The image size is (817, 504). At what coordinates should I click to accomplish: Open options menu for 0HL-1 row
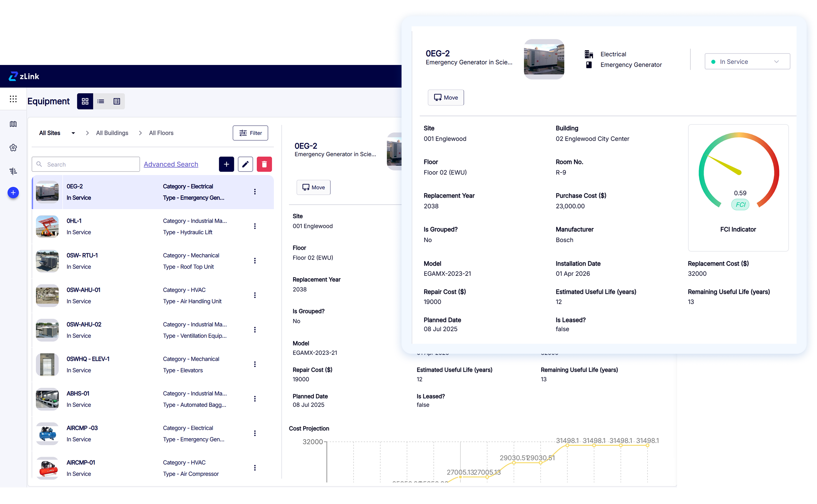(x=255, y=226)
